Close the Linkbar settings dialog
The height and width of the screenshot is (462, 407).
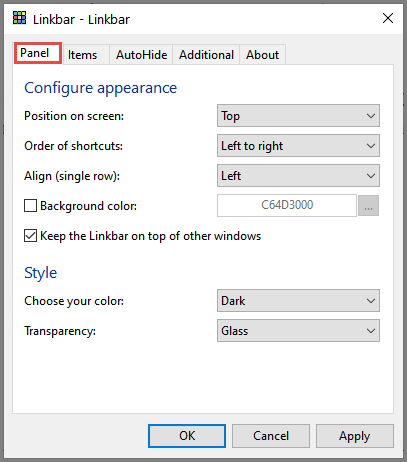tap(388, 18)
